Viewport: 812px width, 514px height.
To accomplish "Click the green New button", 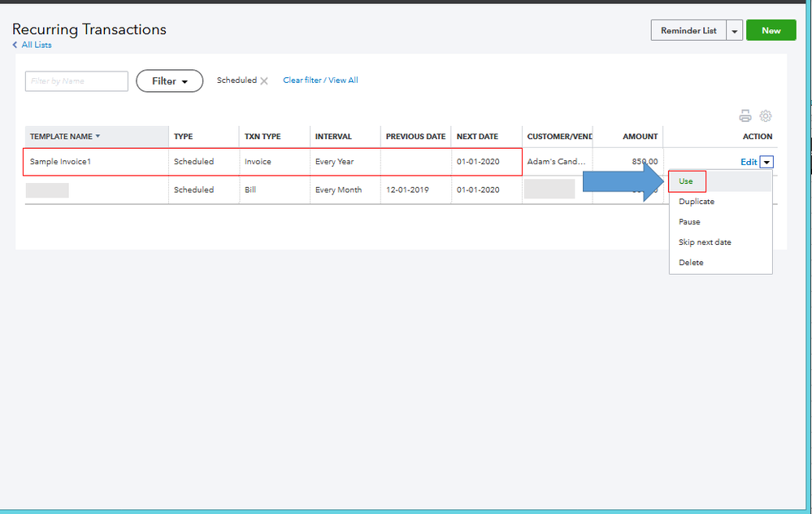I will (x=771, y=31).
